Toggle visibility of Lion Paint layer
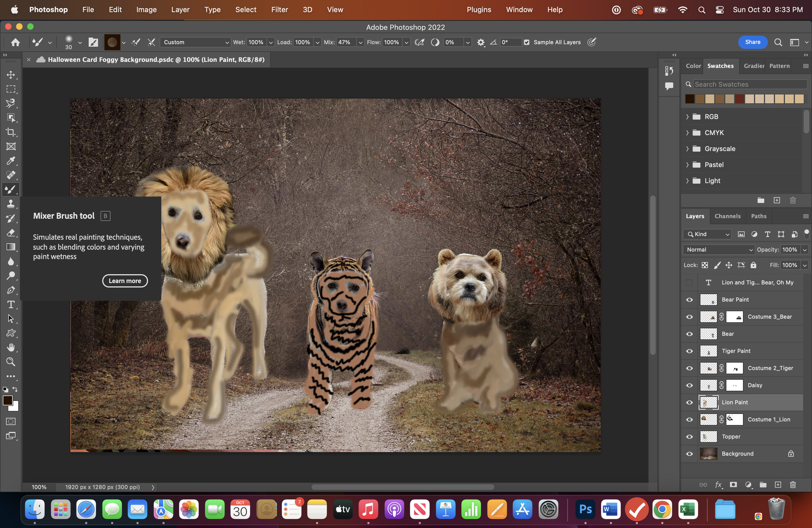Viewport: 812px width, 528px height. pos(689,402)
